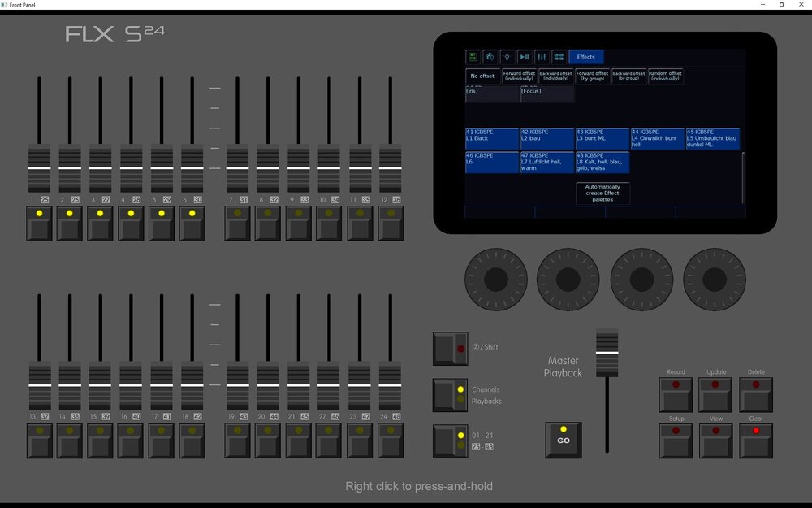Screen dimensions: 812x508
Task: Click the Master Playback fader handle
Action: [607, 353]
